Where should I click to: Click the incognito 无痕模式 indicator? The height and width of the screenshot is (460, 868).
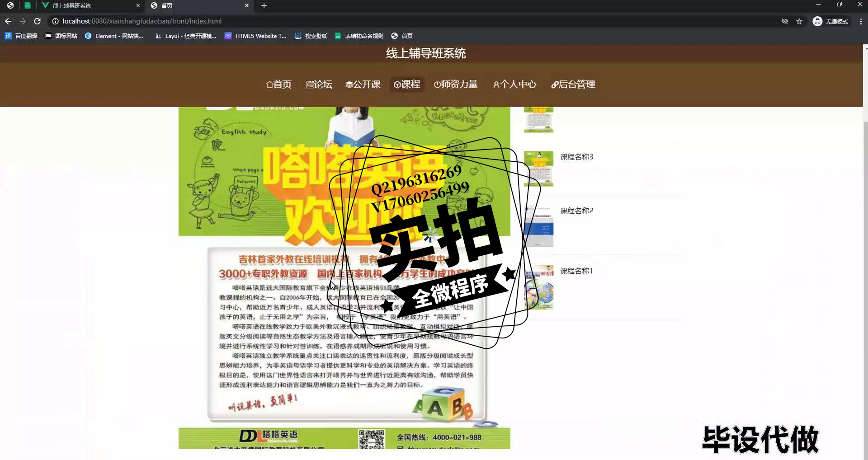830,21
